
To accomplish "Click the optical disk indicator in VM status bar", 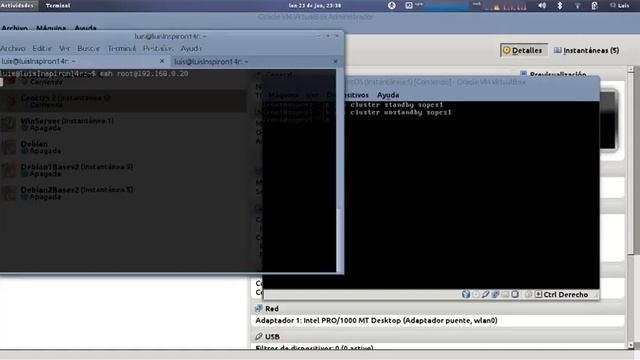I will coord(476,294).
